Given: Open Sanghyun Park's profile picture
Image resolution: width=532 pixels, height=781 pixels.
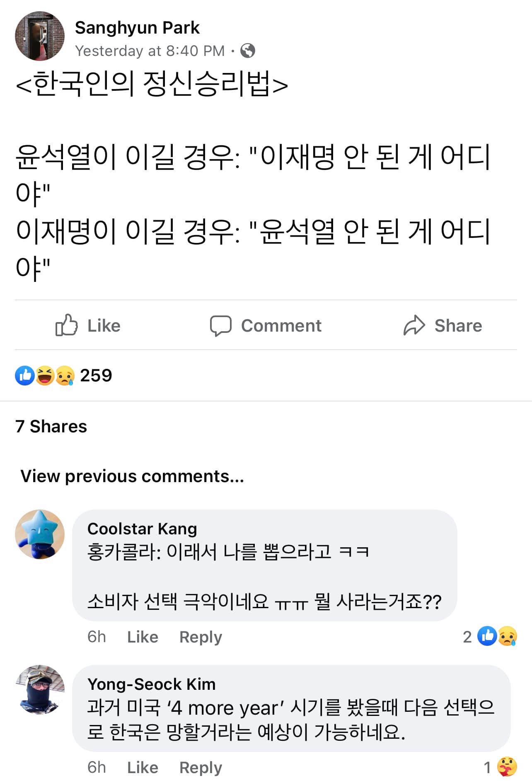Looking at the screenshot, I should pos(40,36).
